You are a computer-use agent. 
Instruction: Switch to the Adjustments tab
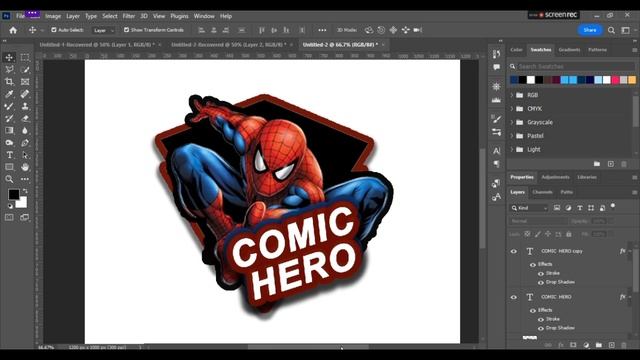(x=555, y=177)
